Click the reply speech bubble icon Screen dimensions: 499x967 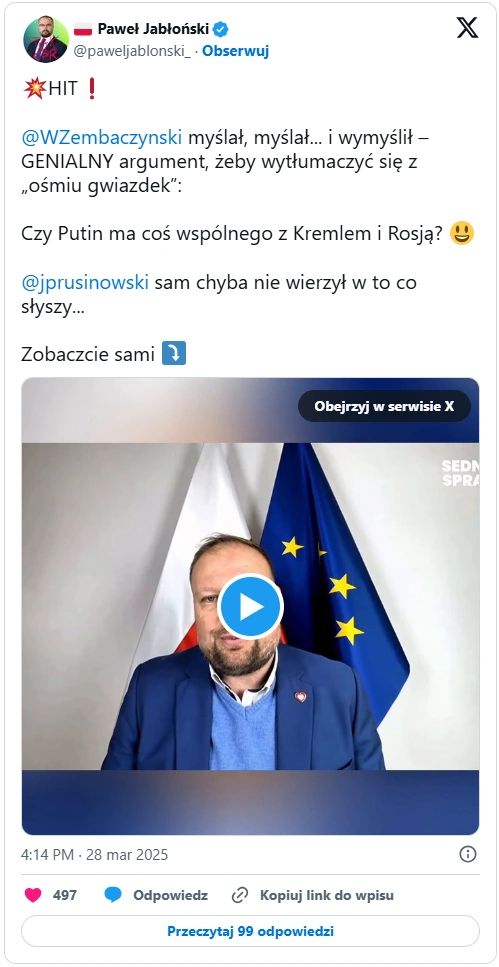(112, 895)
